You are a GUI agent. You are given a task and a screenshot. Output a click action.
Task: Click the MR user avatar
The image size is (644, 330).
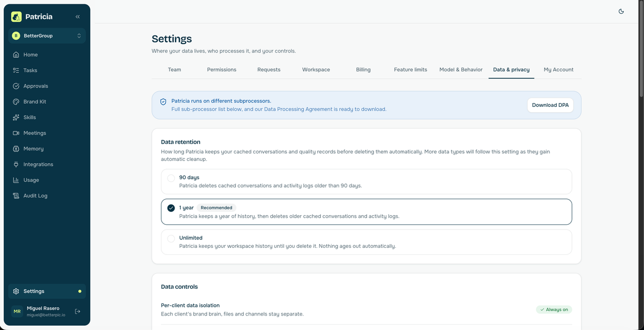point(17,311)
